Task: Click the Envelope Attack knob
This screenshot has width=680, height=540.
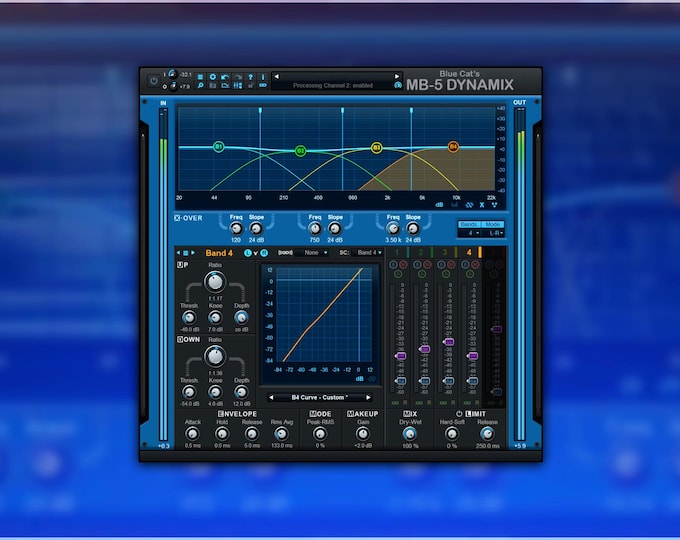Action: tap(192, 433)
